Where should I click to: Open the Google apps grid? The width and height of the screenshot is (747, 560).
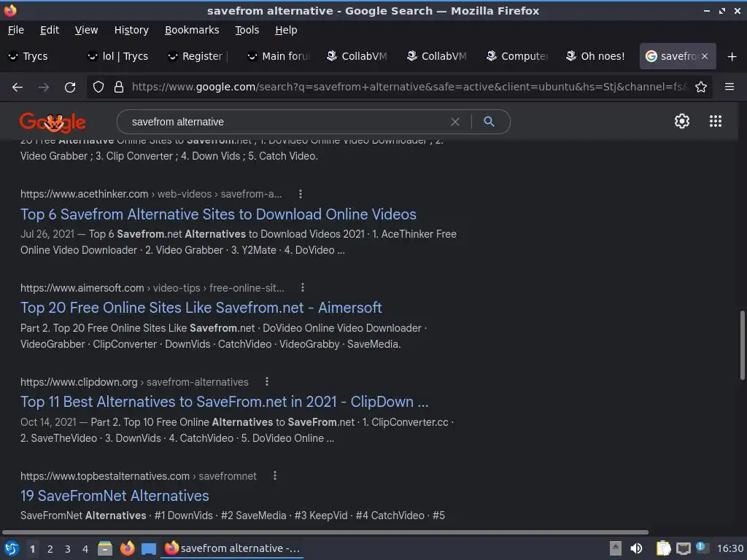(716, 122)
